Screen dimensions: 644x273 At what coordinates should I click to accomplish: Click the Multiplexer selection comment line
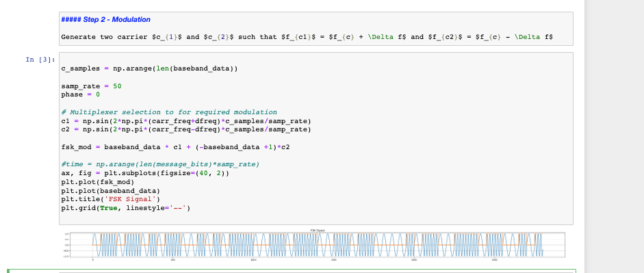(x=169, y=112)
